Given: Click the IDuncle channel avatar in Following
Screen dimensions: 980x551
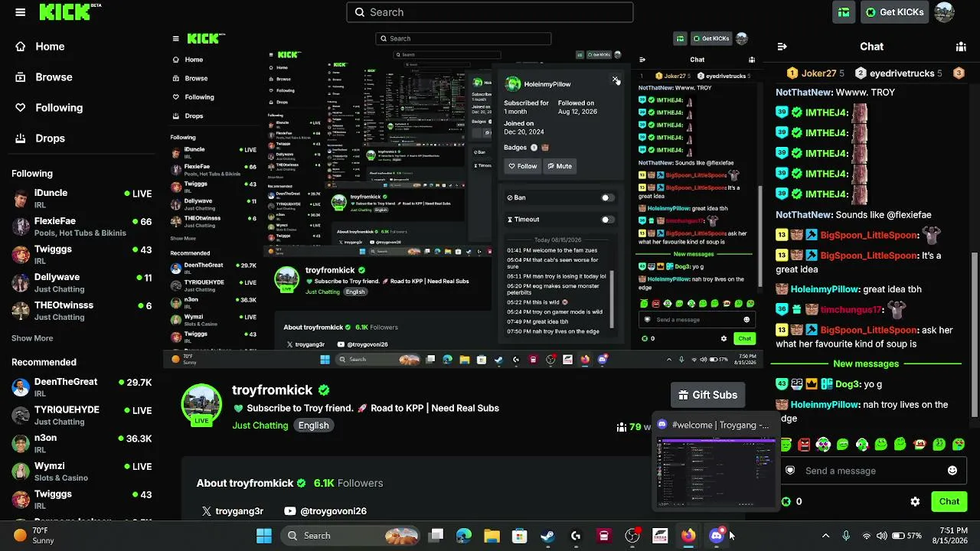Looking at the screenshot, I should [x=21, y=199].
